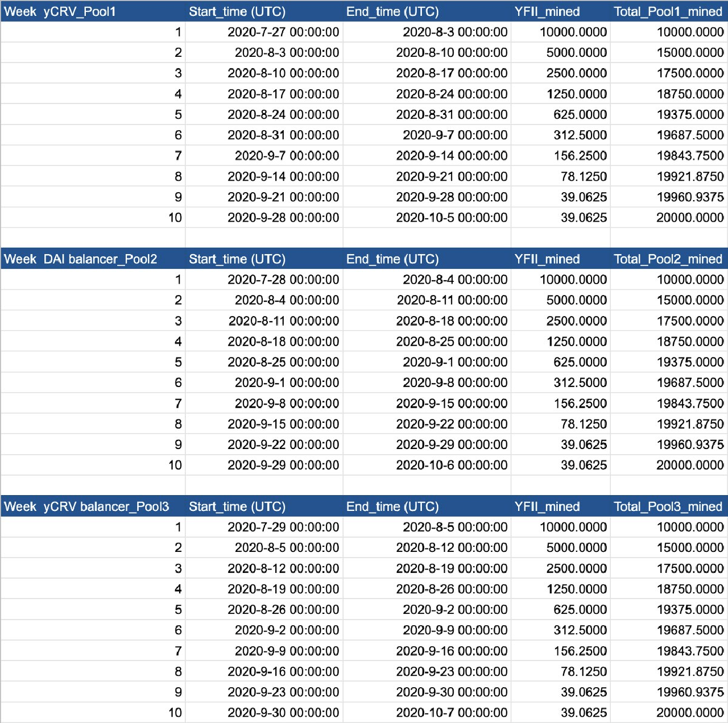Click End_time (UTC) header of yCRV_Pool1 table
The image size is (728, 723).
427,11
